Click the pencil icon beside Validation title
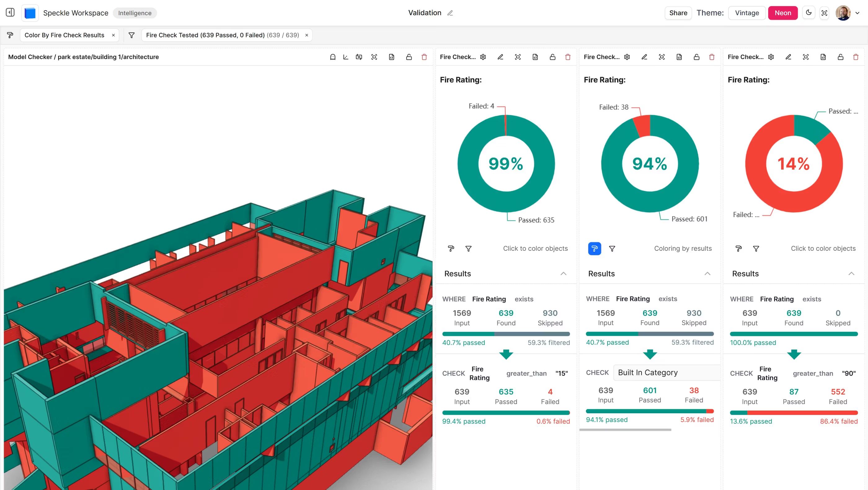 (x=450, y=13)
